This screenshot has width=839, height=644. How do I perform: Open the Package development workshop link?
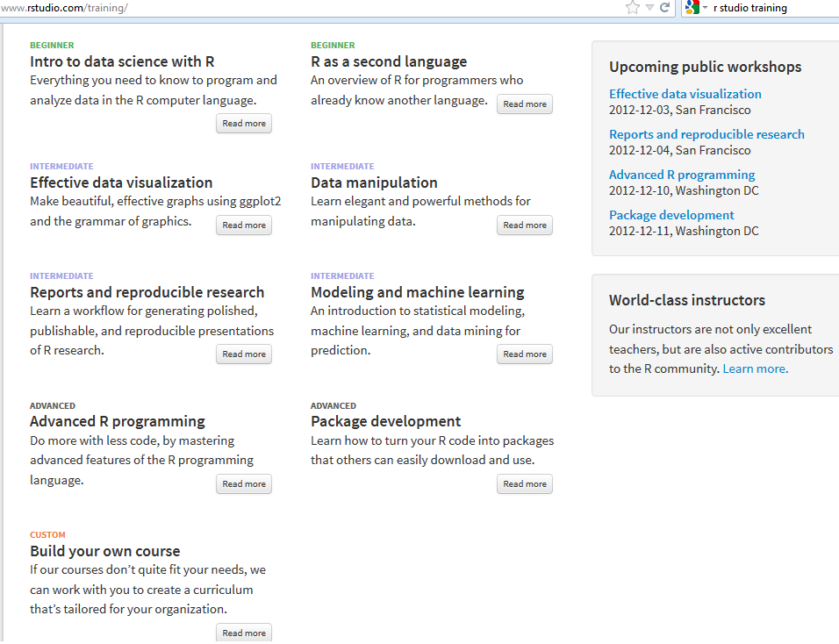(671, 215)
